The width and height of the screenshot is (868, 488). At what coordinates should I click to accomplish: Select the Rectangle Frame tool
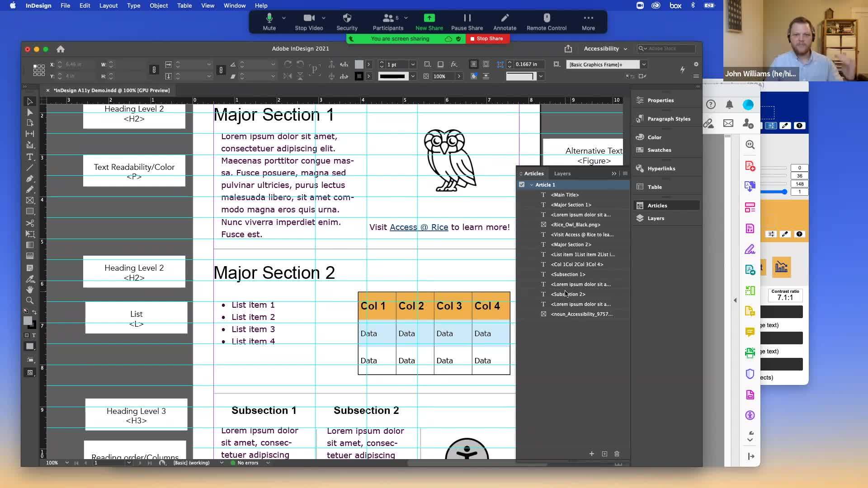point(30,201)
